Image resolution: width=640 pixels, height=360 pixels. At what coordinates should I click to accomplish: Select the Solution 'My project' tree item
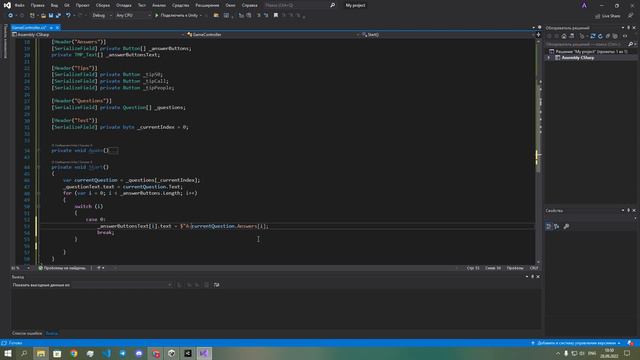[x=589, y=51]
